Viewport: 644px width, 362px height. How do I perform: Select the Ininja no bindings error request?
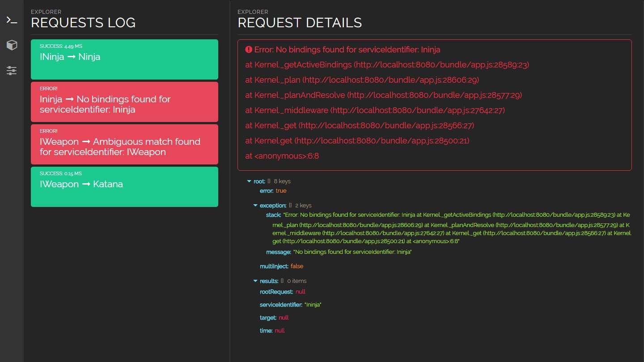tap(124, 102)
